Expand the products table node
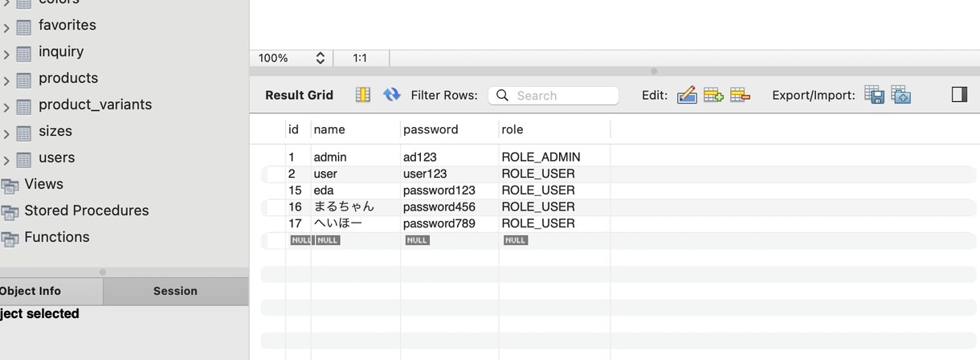 6,81
